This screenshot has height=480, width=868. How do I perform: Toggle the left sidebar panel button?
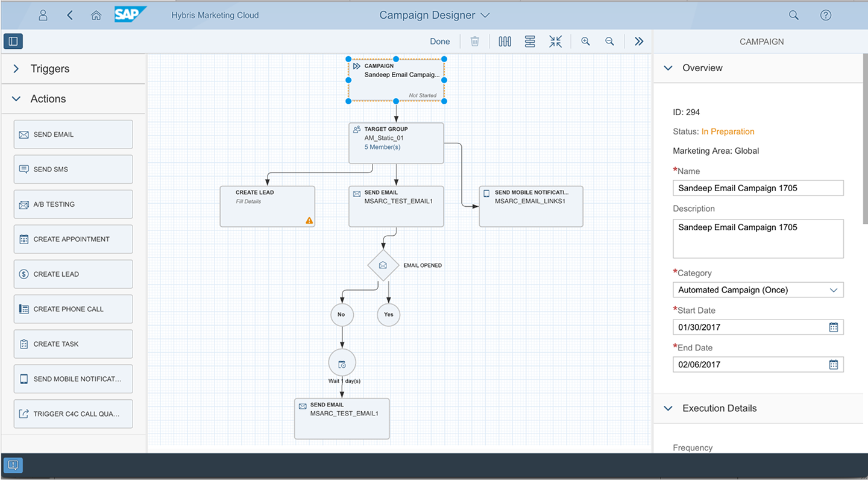(x=13, y=42)
